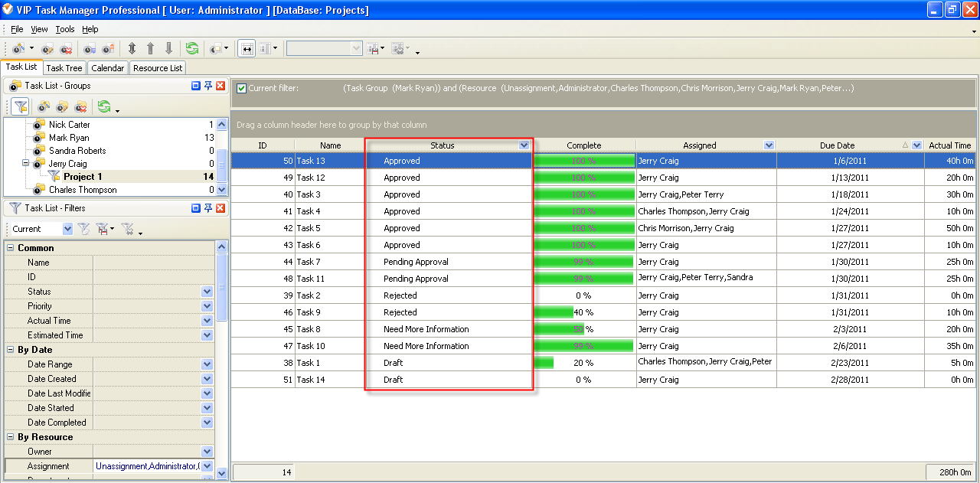The height and width of the screenshot is (483, 980).
Task: Collapse the Common filter section
Action: 11,248
